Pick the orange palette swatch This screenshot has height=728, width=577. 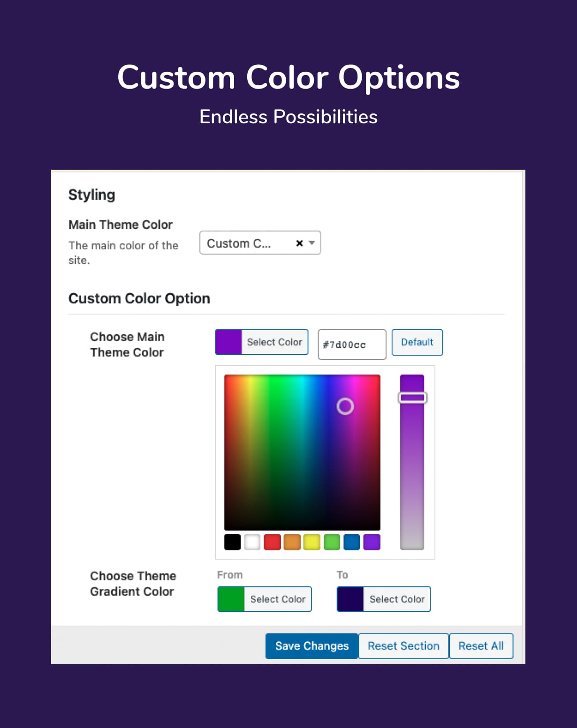click(292, 542)
